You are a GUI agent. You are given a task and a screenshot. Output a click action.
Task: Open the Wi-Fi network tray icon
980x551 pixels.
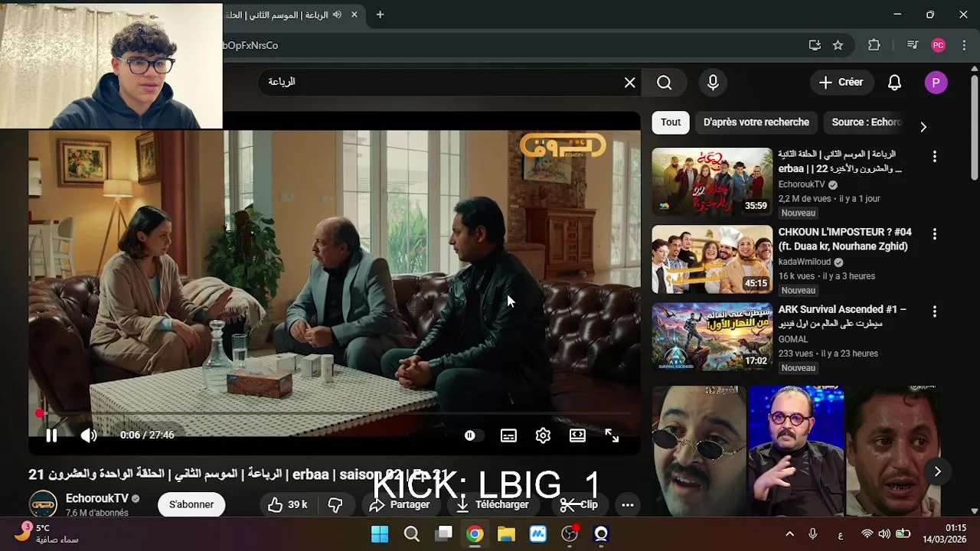tap(867, 534)
